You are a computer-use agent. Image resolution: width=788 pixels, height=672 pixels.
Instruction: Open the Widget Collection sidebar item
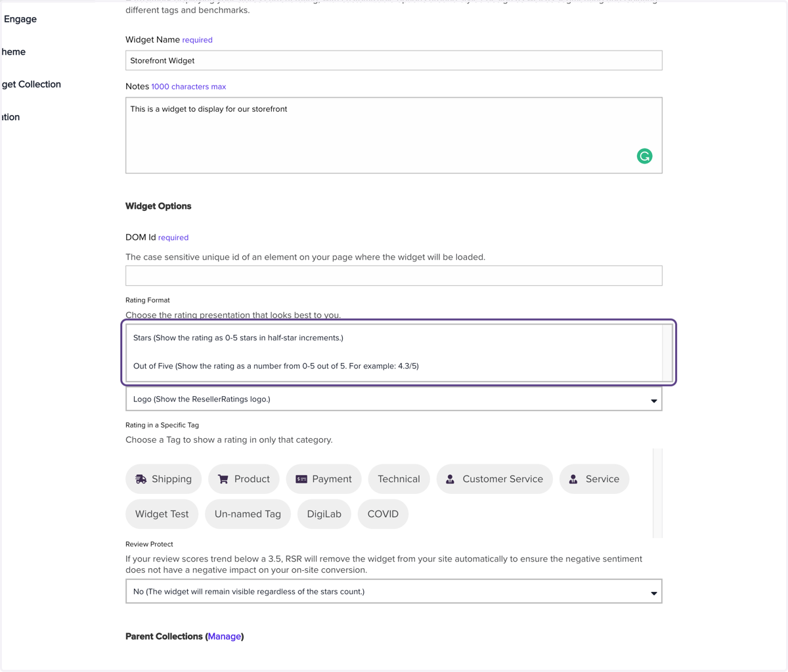tap(31, 84)
